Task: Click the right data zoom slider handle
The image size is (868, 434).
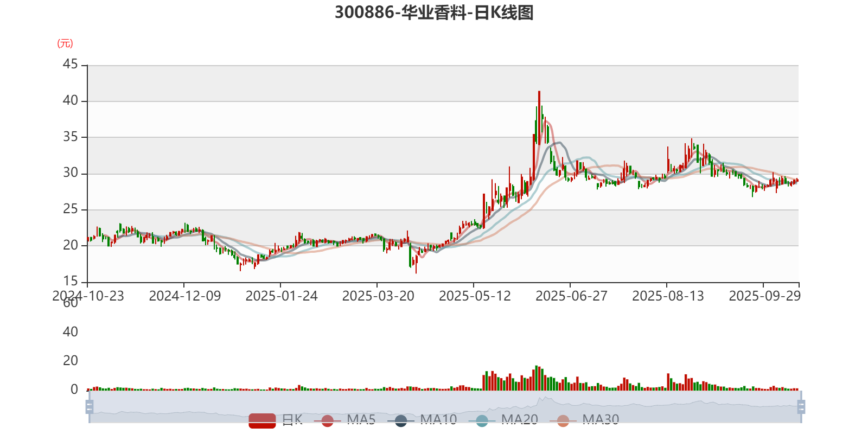Action: [x=801, y=406]
